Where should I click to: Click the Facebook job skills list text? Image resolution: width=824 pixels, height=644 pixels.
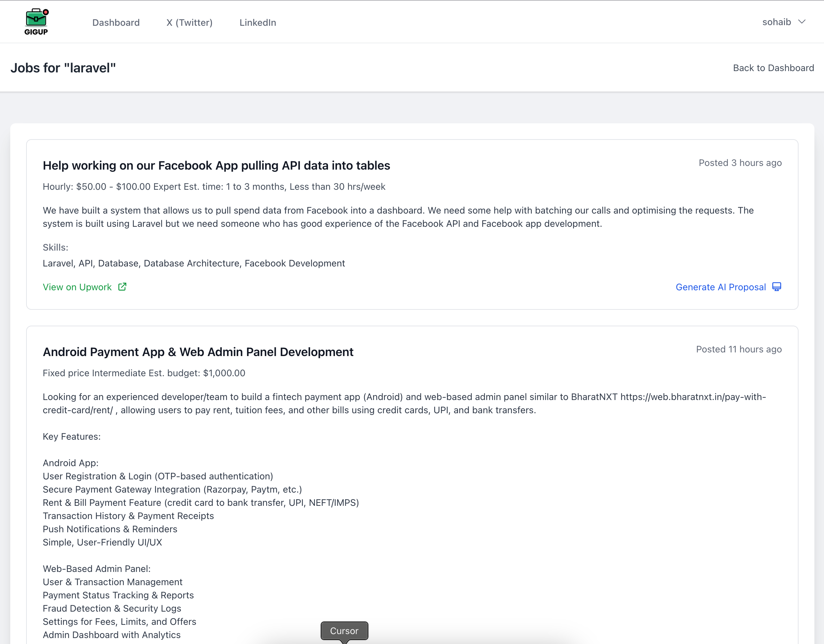pos(193,263)
